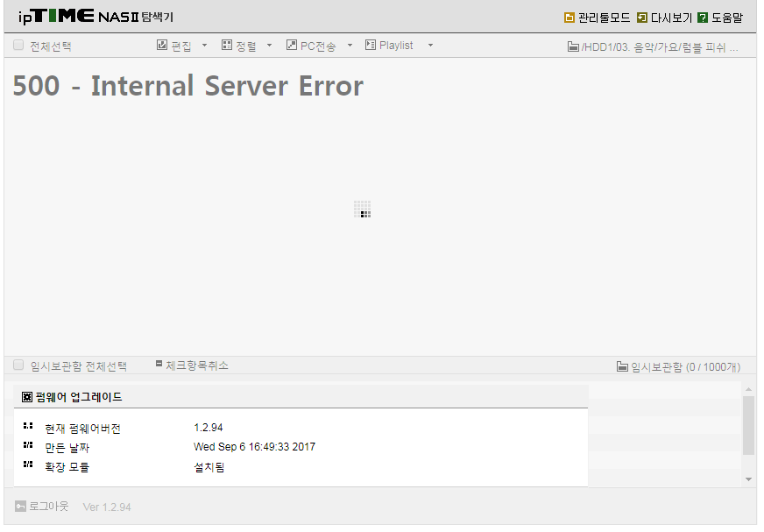Click the firmware version value 1.2.94
Image resolution: width=764 pixels, height=532 pixels.
pyautogui.click(x=208, y=428)
